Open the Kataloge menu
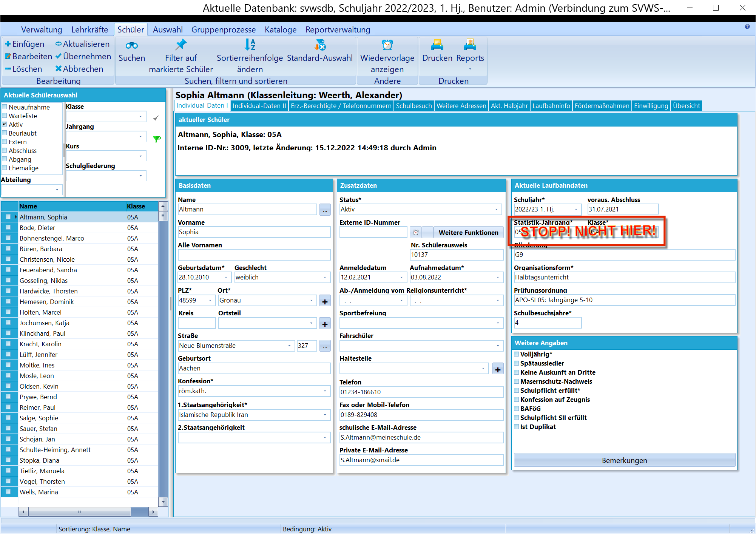 coord(281,29)
